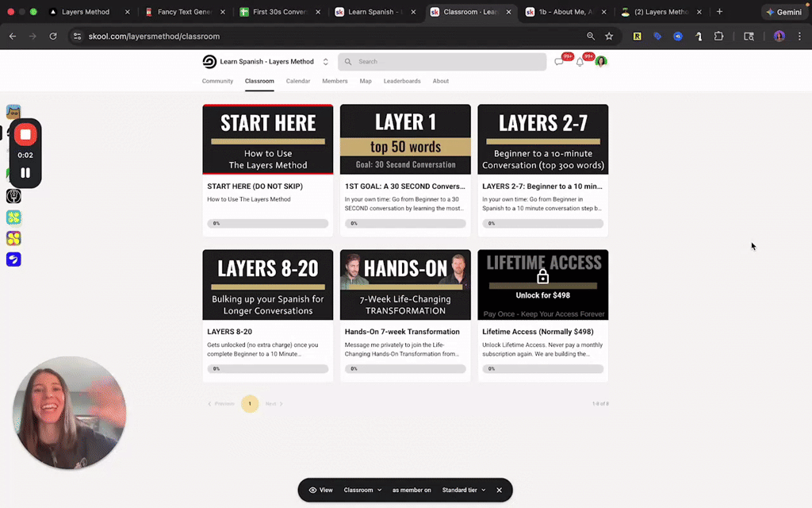Image resolution: width=812 pixels, height=508 pixels.
Task: Click the progress bar on START HERE card
Action: point(267,223)
